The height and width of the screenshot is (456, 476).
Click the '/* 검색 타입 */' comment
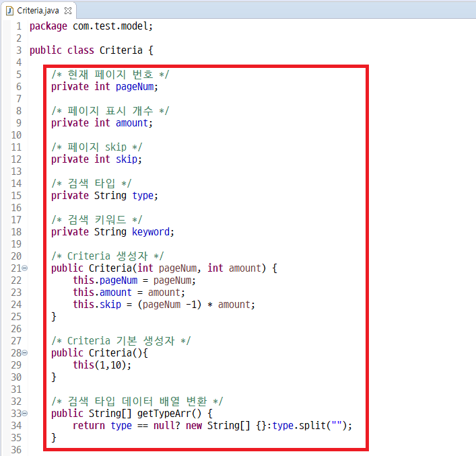point(91,184)
